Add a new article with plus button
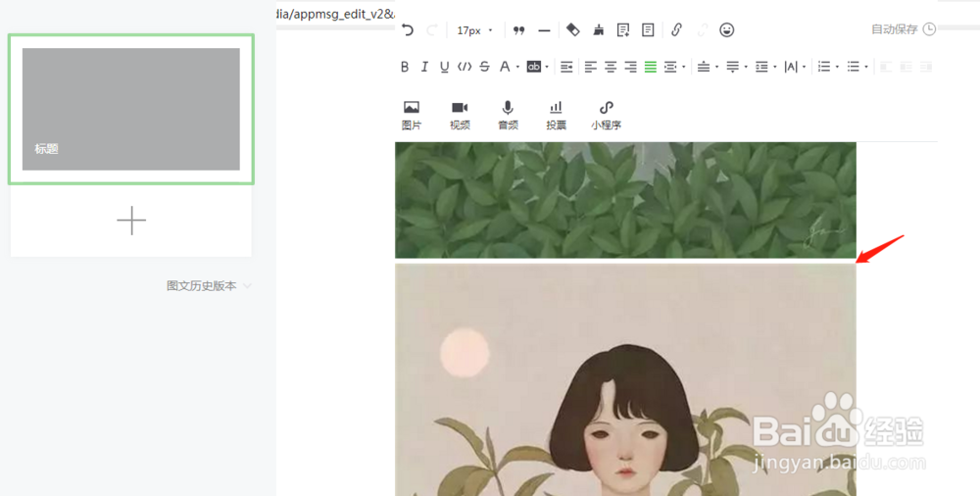The image size is (980, 496). [x=131, y=221]
